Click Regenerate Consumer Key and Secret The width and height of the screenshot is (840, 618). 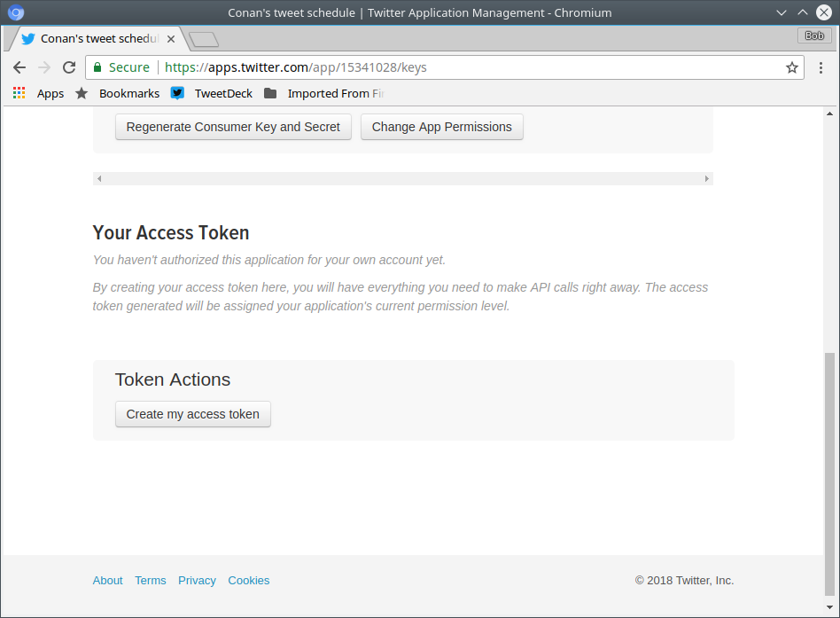[x=233, y=127]
